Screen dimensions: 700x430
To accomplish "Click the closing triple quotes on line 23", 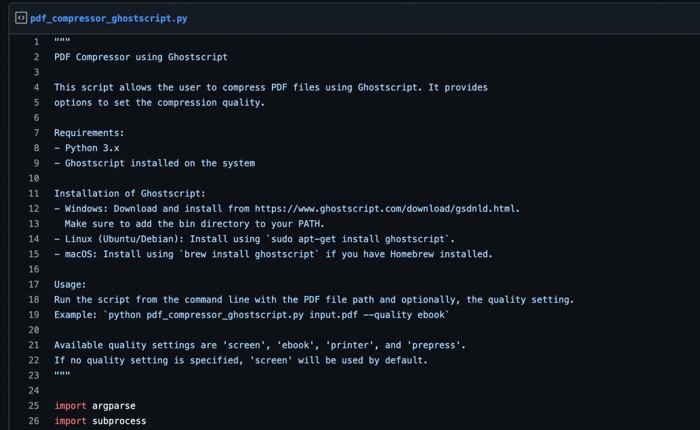I will [x=62, y=374].
